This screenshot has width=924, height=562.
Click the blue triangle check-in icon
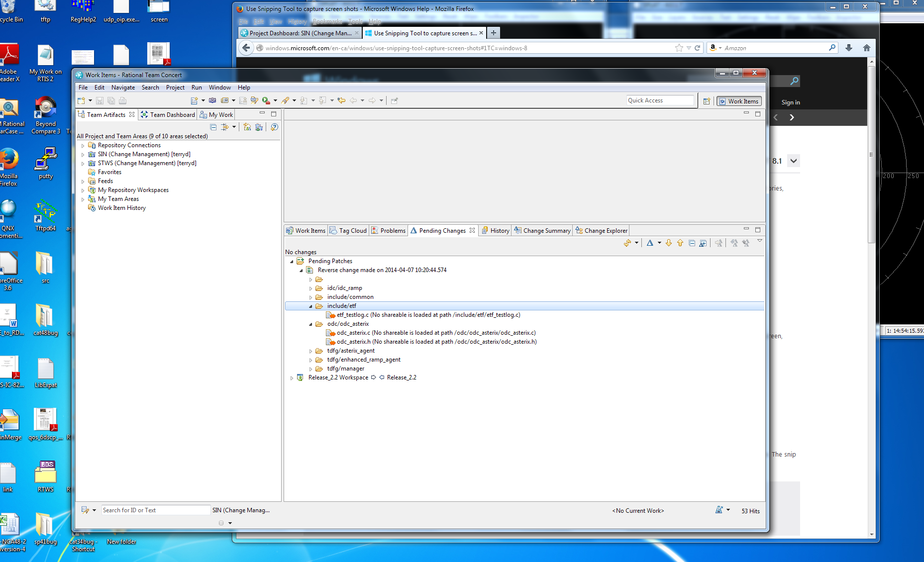click(650, 243)
